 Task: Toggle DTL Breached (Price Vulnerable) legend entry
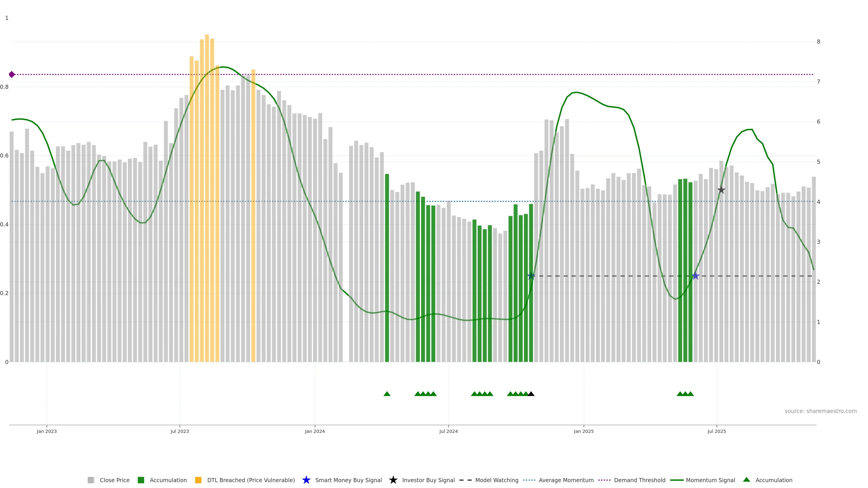pyautogui.click(x=251, y=480)
